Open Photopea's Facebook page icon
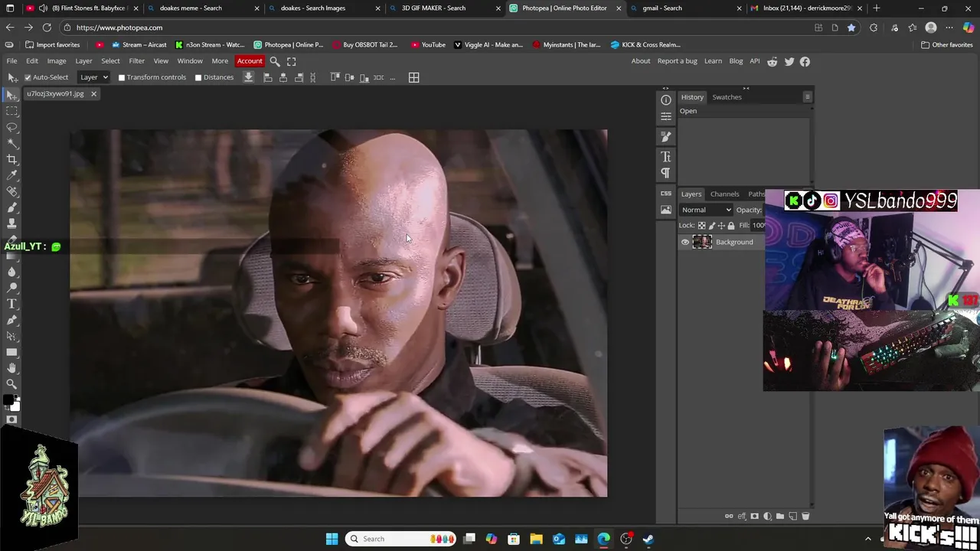This screenshot has height=551, width=980. click(x=805, y=61)
